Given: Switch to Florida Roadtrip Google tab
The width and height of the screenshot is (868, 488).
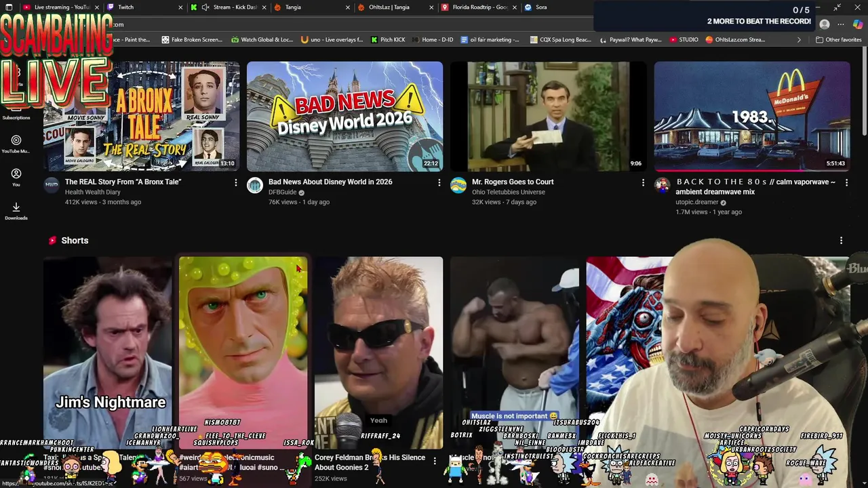Looking at the screenshot, I should point(479,7).
